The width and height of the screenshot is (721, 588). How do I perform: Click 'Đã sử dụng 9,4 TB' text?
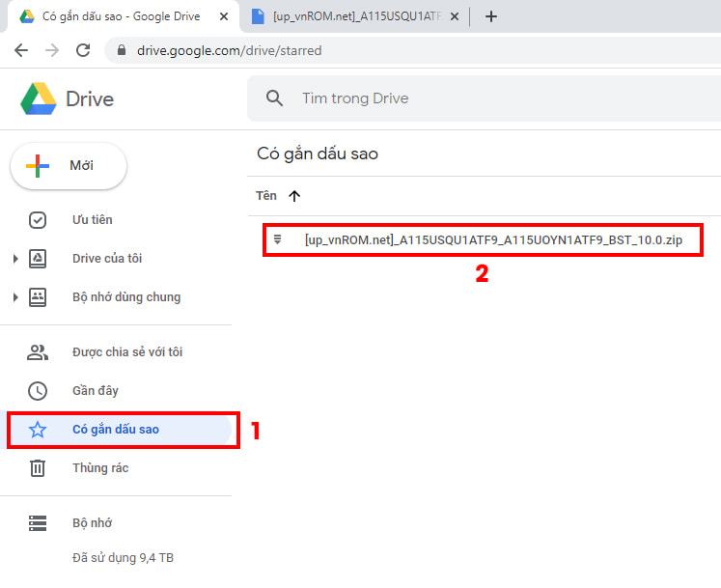tap(123, 558)
